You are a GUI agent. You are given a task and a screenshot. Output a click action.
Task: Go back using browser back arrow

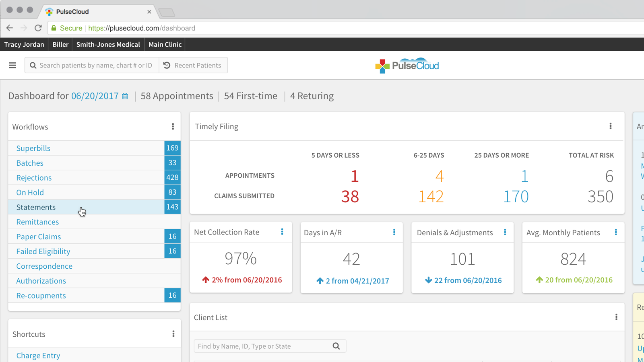click(x=10, y=28)
